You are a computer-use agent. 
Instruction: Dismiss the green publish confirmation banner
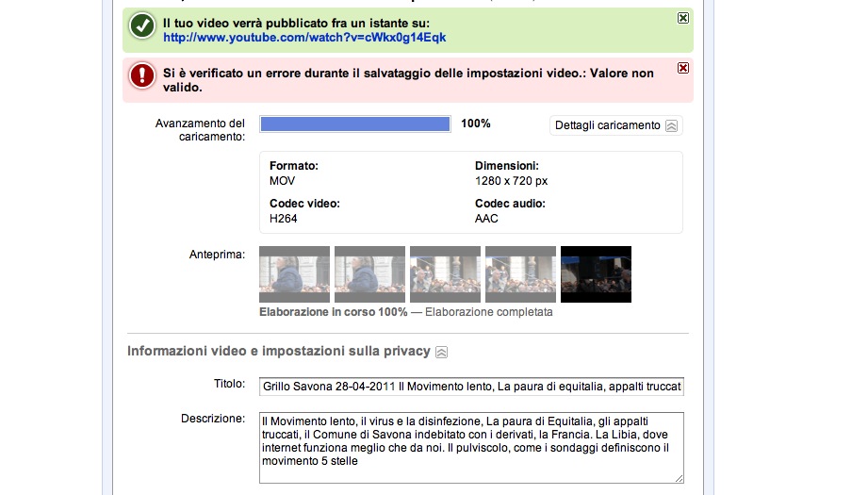click(x=683, y=18)
